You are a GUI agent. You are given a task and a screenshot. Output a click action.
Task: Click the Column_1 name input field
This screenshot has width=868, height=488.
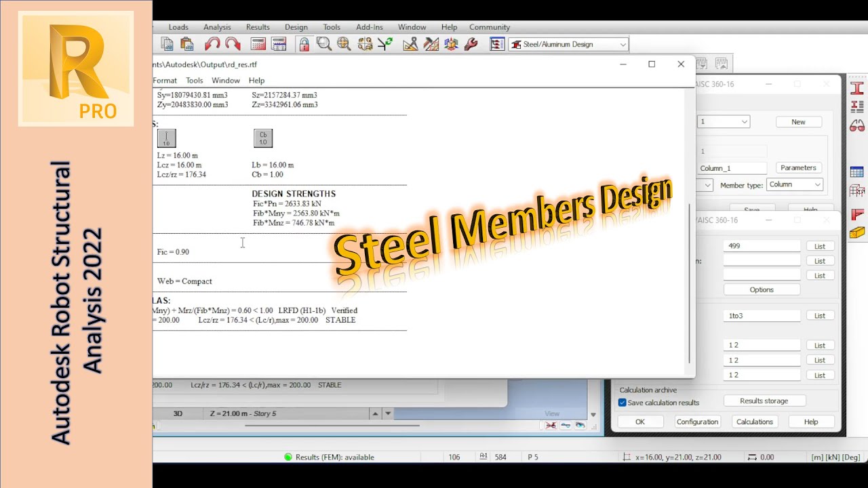pos(733,167)
